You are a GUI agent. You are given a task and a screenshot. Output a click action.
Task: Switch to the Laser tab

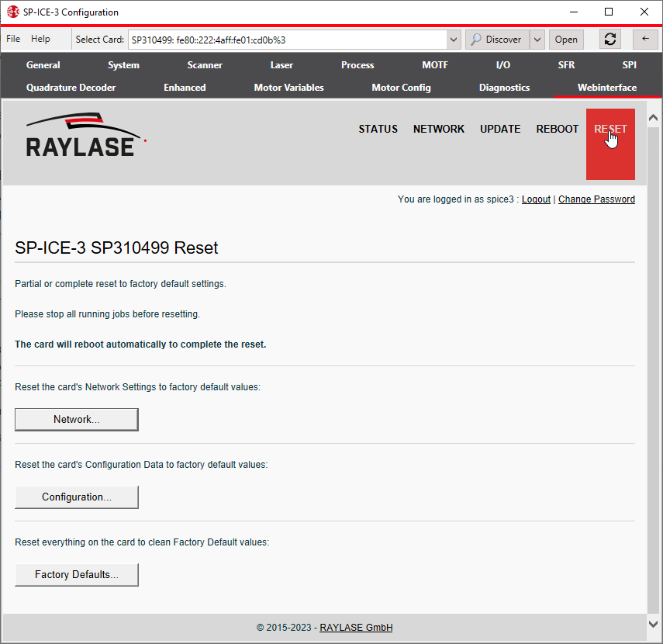(281, 64)
